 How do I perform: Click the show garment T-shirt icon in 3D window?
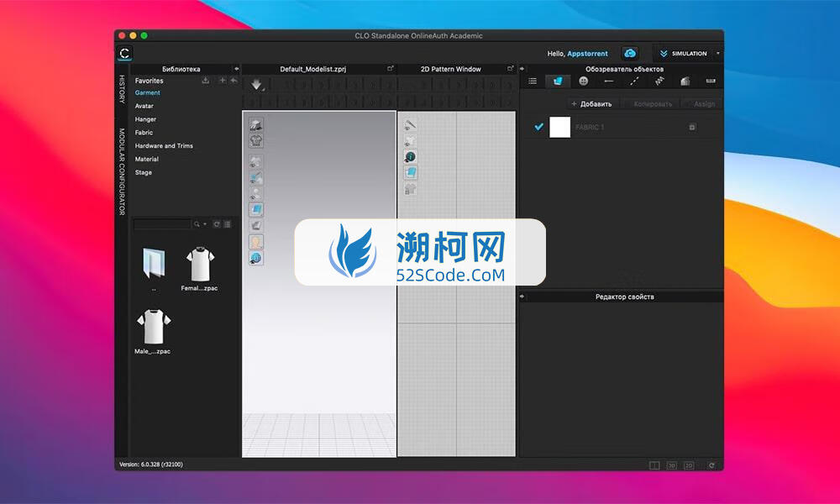tap(256, 140)
